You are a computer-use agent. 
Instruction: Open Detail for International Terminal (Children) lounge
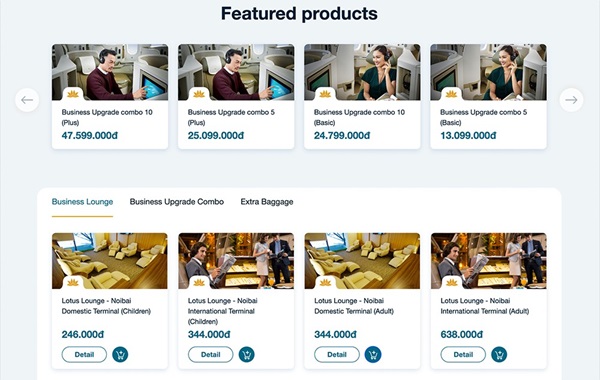click(210, 354)
